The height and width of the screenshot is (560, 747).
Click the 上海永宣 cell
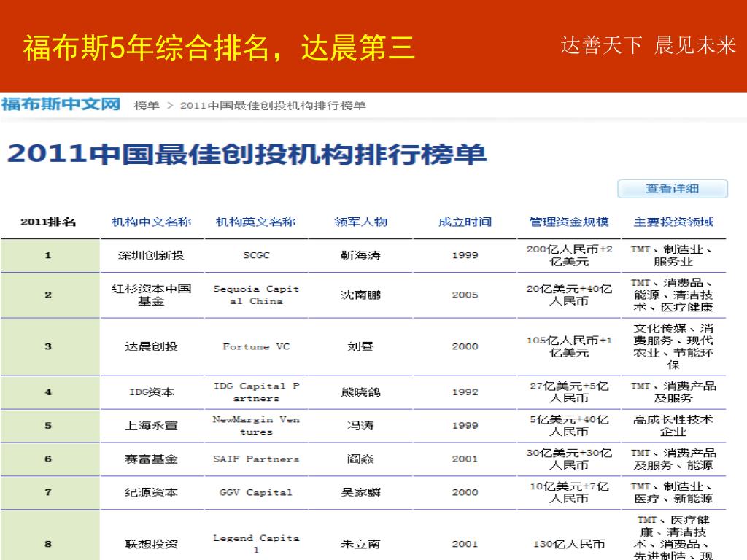point(151,426)
